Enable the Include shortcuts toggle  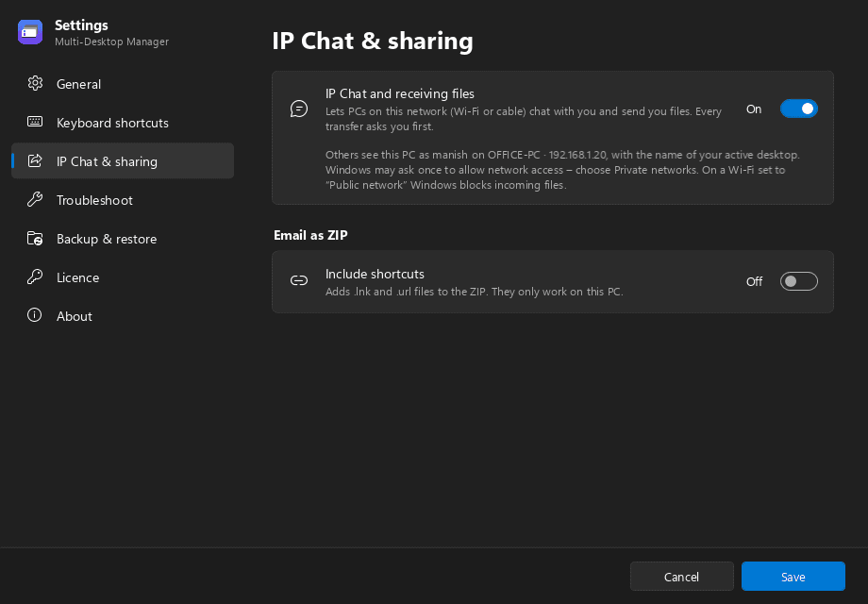(798, 281)
